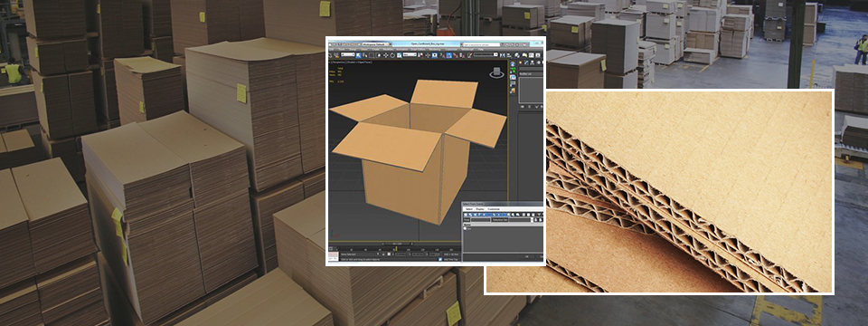Click the ViewCube in the viewport
The width and height of the screenshot is (868, 326).
pyautogui.click(x=497, y=72)
